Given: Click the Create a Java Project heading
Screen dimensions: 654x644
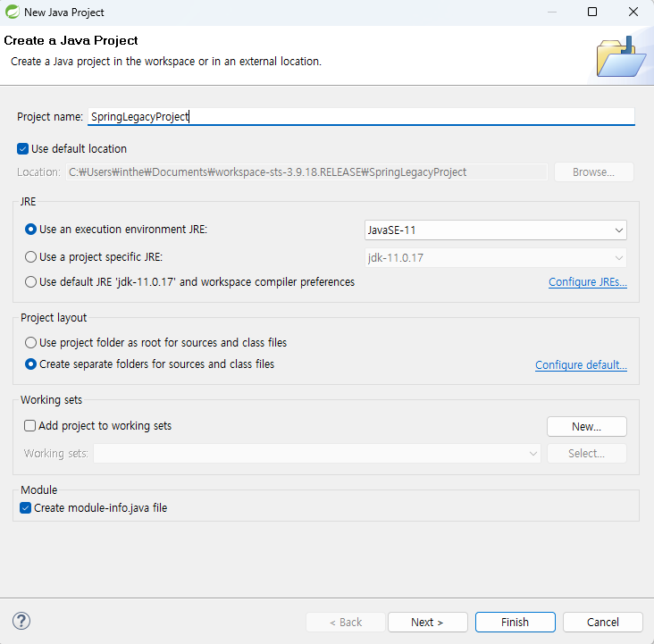Looking at the screenshot, I should [x=71, y=40].
